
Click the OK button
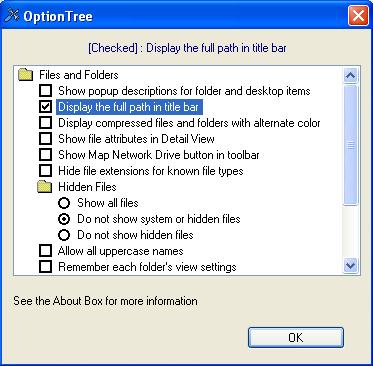[x=296, y=337]
